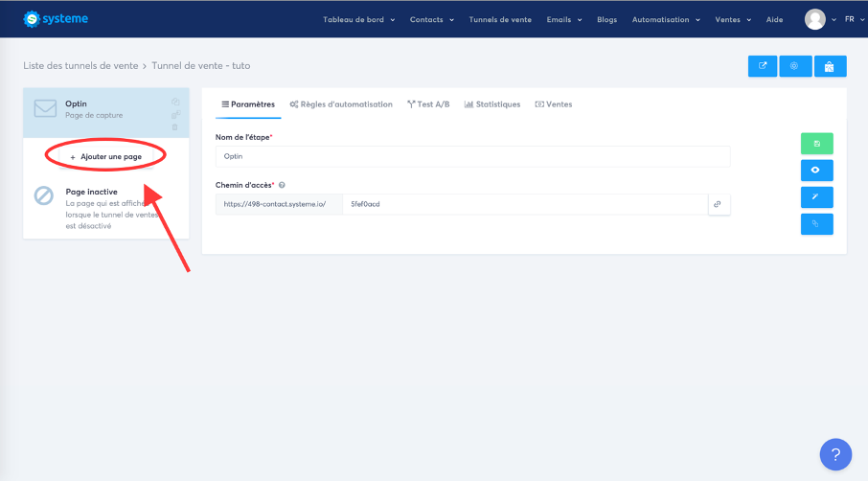Copy the access path link icon
The image size is (868, 481).
719,204
